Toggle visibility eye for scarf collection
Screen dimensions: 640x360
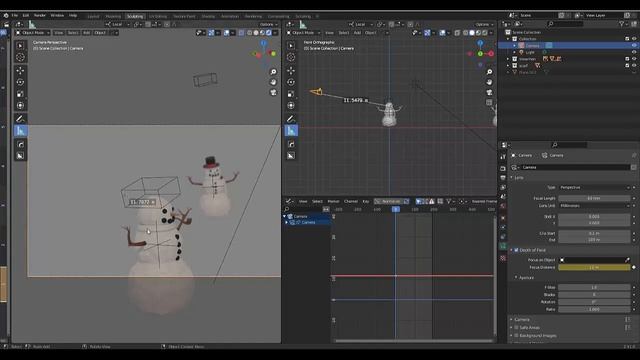click(634, 65)
